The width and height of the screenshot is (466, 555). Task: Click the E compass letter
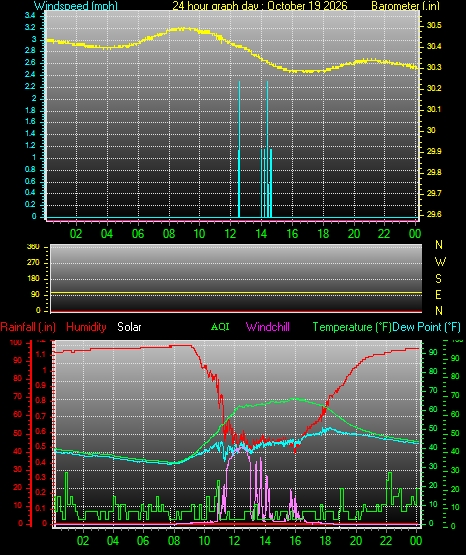[x=438, y=294]
